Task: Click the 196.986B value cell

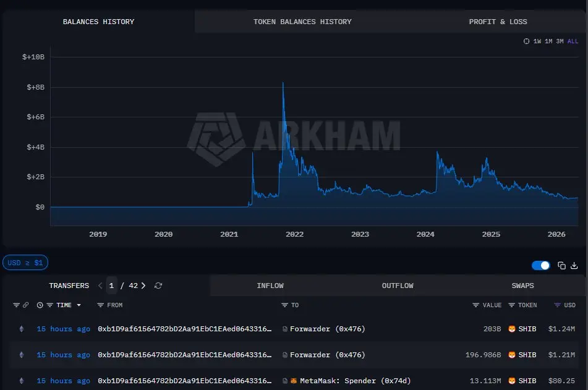Action: 483,355
